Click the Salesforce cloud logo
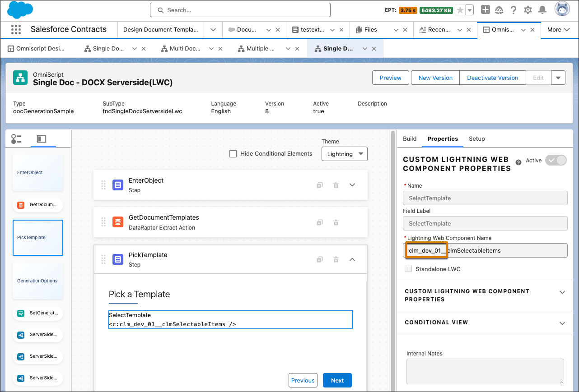Viewport: 579px width, 392px height. (x=20, y=10)
